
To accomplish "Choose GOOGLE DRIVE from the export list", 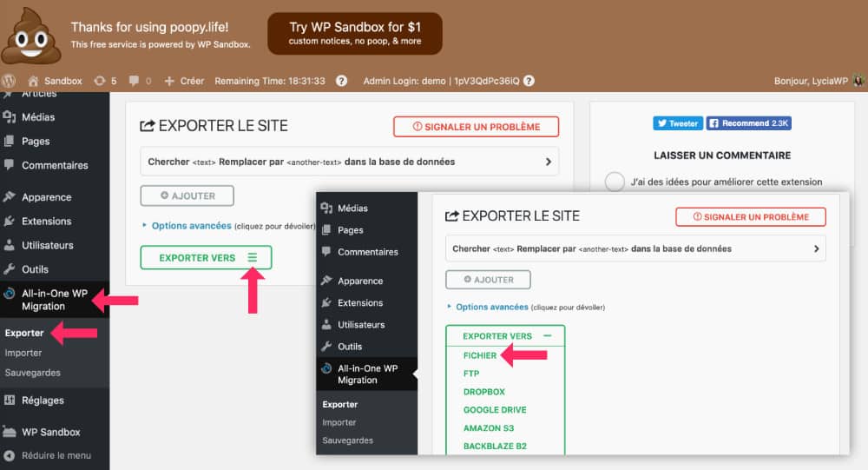I will [495, 409].
